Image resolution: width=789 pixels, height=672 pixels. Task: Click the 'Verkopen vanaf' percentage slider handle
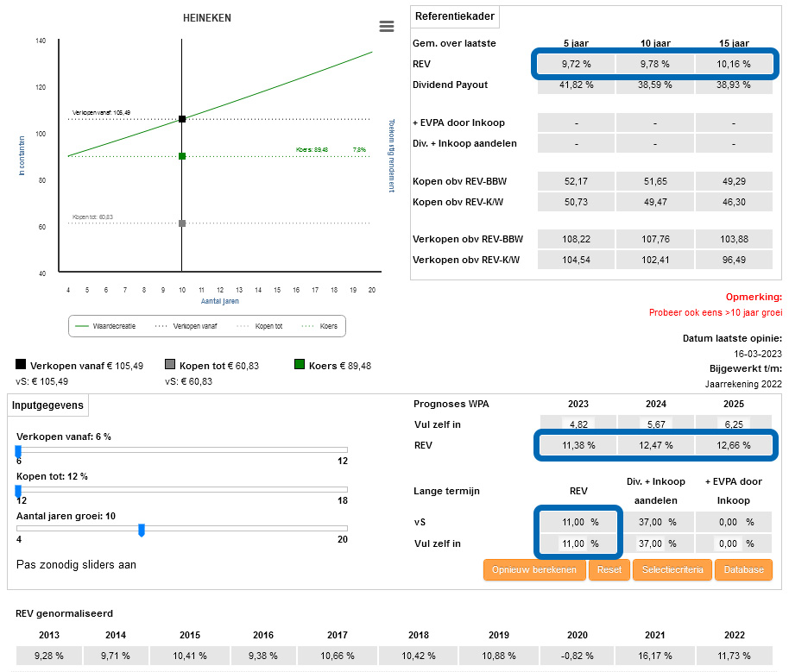click(18, 451)
